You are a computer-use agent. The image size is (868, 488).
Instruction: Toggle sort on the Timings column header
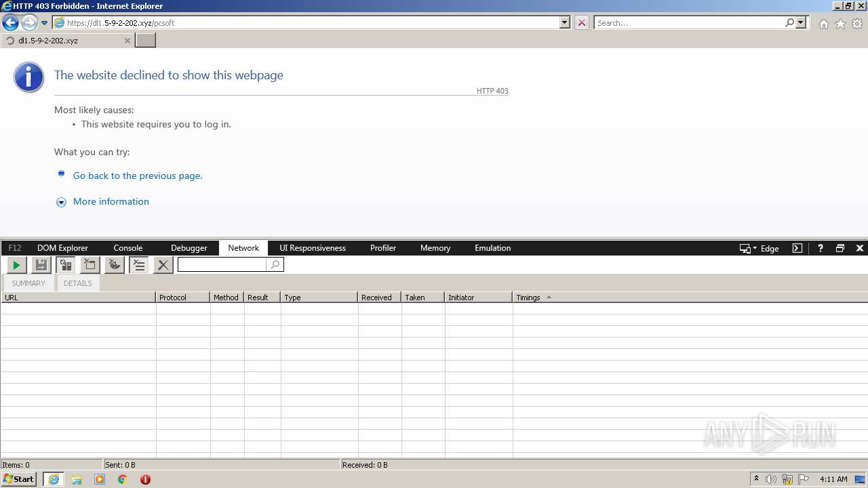[690, 298]
